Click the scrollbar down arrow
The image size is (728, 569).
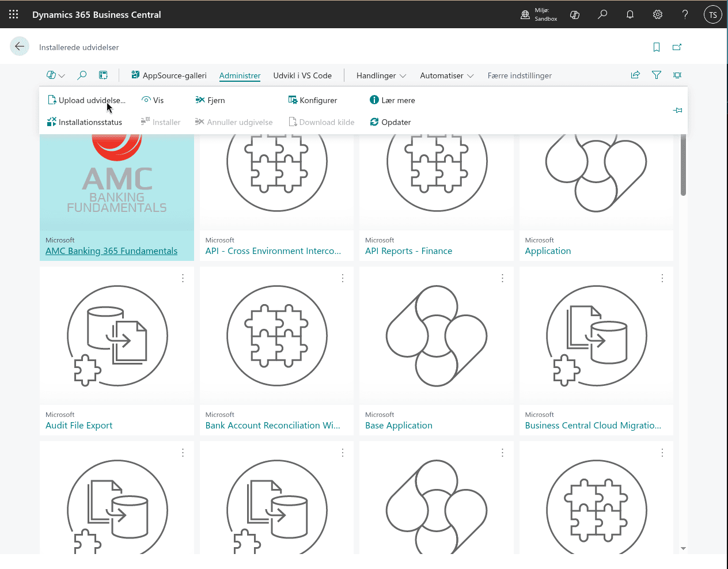point(683,549)
